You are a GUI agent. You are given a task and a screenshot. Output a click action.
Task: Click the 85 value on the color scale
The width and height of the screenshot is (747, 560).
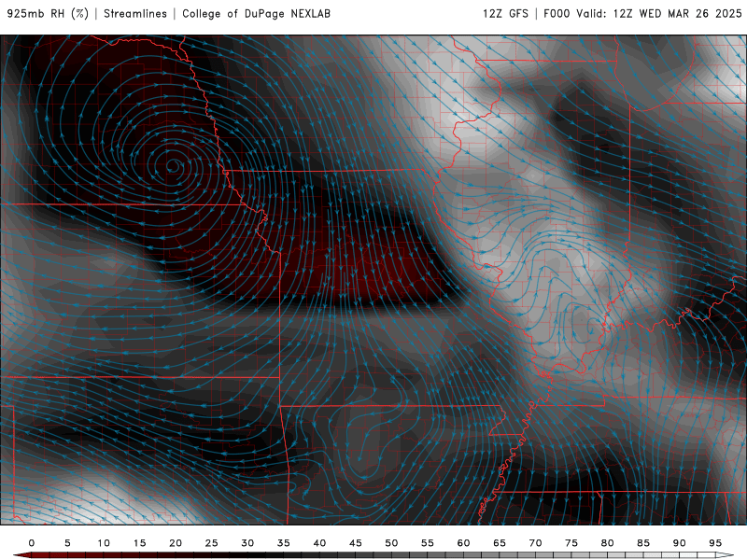point(643,543)
